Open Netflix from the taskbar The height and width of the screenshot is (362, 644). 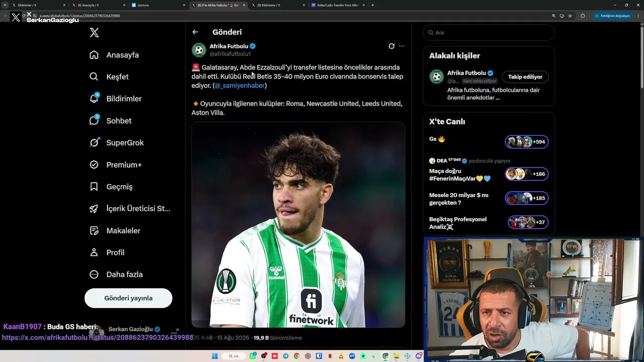330,356
